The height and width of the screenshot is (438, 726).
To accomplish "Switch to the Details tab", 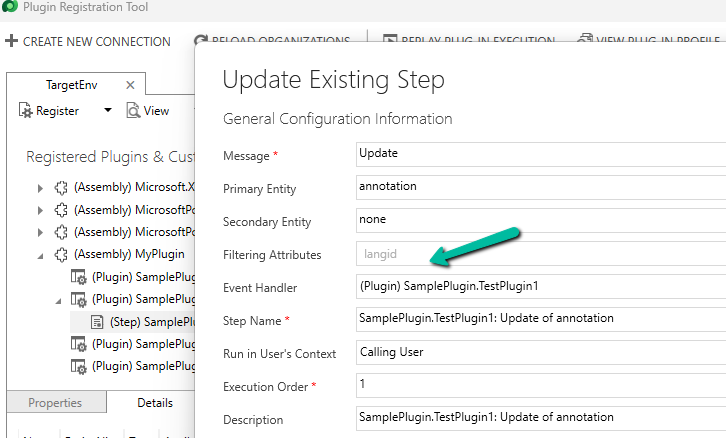I will click(155, 403).
